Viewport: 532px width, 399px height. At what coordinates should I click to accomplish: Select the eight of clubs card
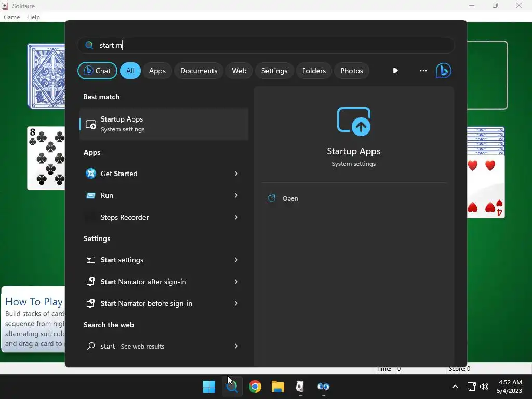46,158
